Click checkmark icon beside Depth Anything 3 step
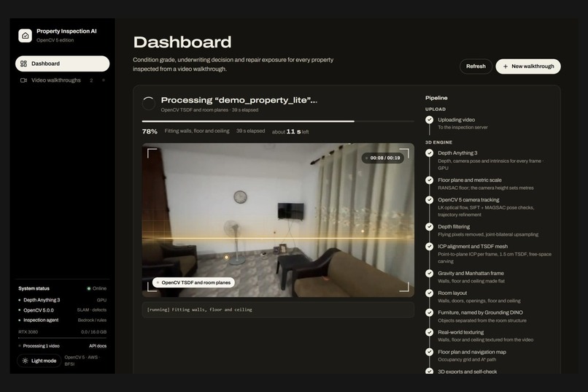This screenshot has width=588, height=392. click(x=430, y=153)
